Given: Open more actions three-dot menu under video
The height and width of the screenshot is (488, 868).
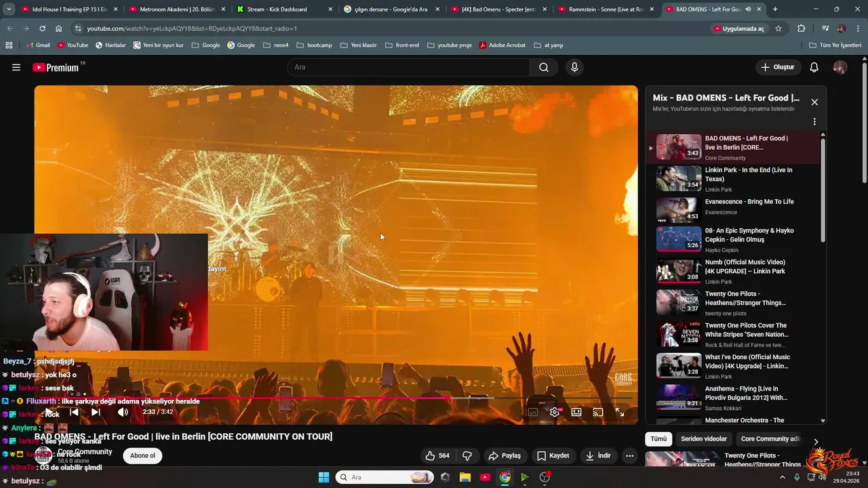Looking at the screenshot, I should [x=629, y=455].
